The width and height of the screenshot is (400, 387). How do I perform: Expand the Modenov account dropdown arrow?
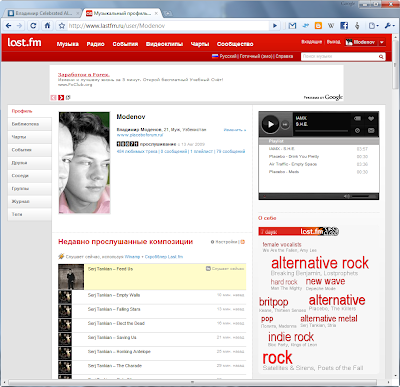coord(382,42)
